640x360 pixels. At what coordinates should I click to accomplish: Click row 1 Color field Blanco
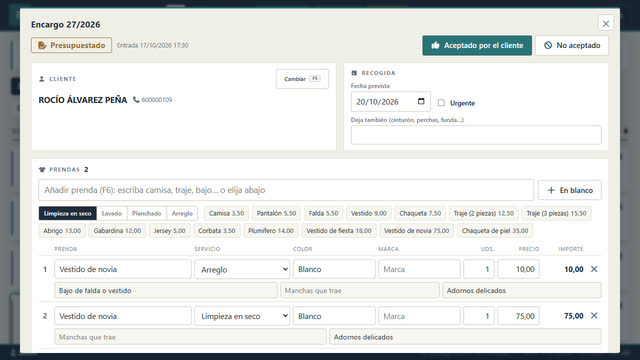point(334,269)
